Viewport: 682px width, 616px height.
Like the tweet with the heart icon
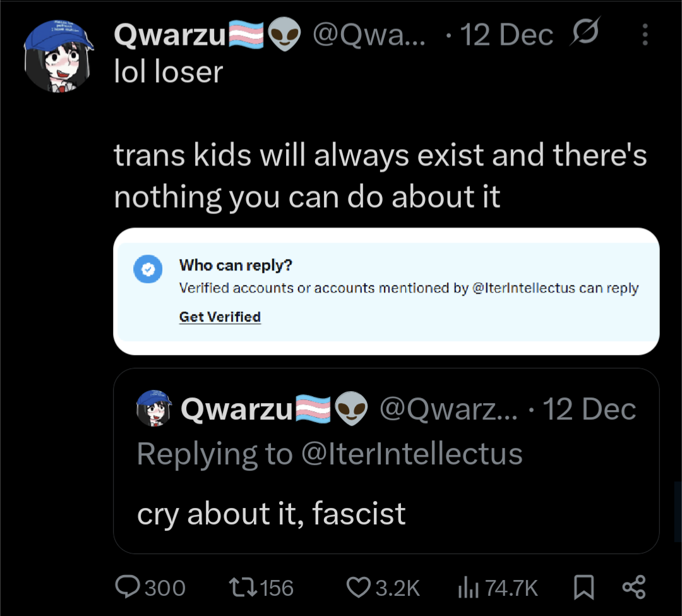[x=358, y=588]
